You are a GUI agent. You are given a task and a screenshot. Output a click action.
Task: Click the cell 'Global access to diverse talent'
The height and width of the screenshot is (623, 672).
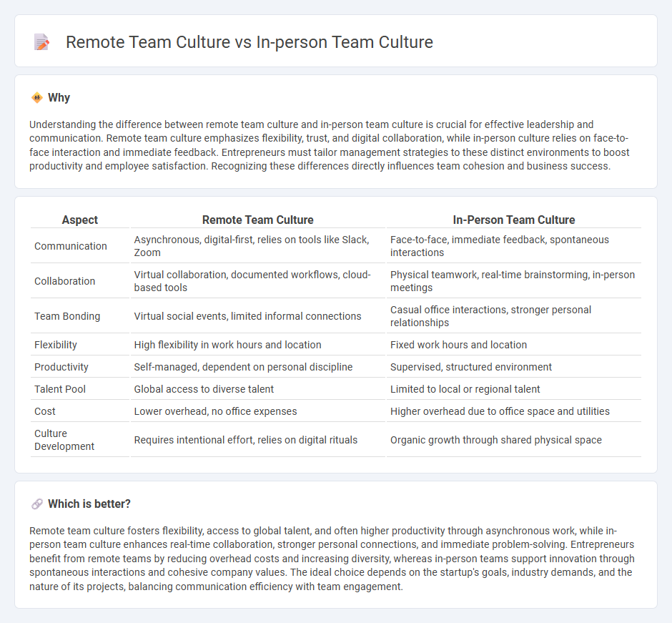point(257,389)
